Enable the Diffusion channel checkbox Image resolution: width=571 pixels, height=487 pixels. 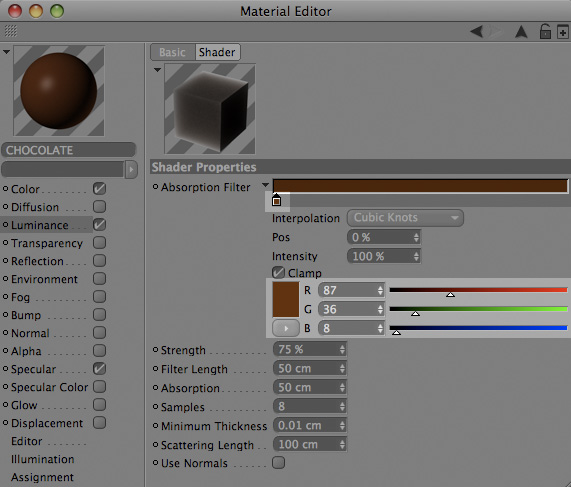click(99, 207)
